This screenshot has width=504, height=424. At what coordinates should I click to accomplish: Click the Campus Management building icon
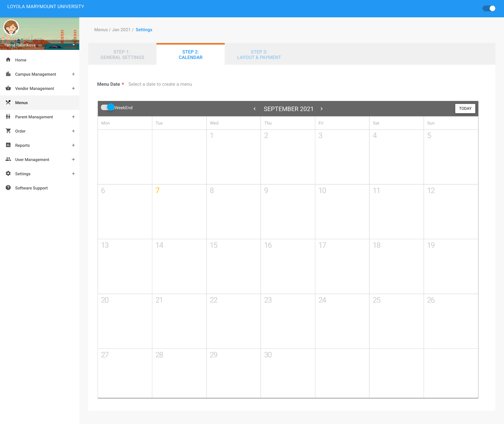tap(8, 74)
